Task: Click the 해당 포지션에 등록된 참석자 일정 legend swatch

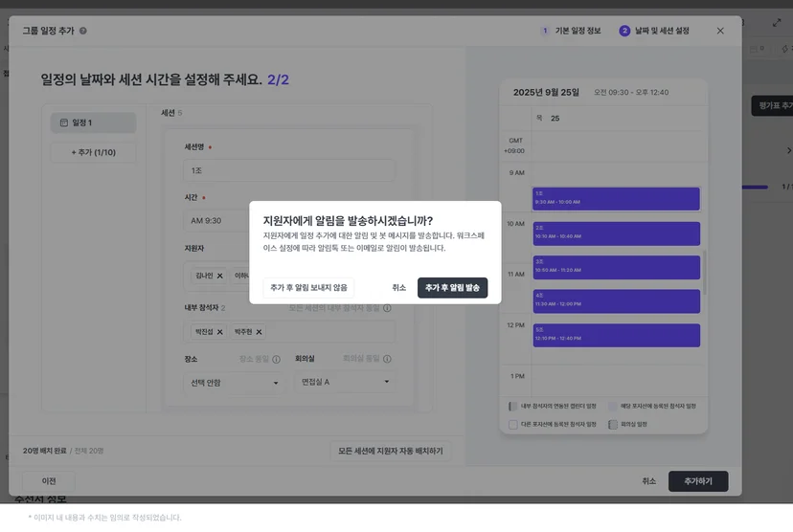Action: click(x=612, y=407)
